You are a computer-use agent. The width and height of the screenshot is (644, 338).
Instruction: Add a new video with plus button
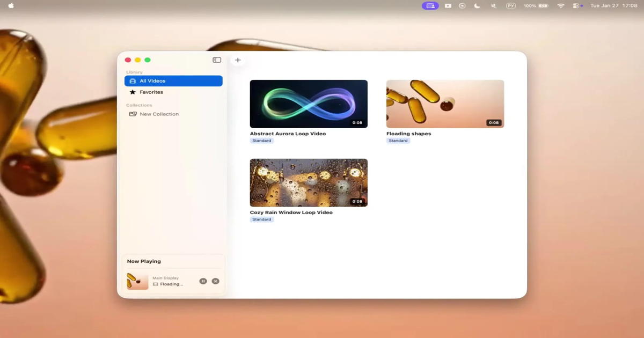point(238,60)
